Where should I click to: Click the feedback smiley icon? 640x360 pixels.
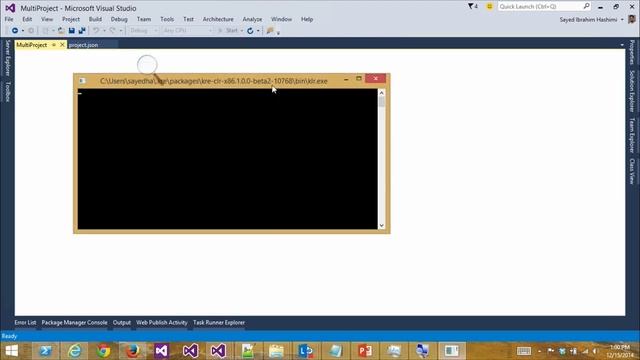[x=489, y=7]
